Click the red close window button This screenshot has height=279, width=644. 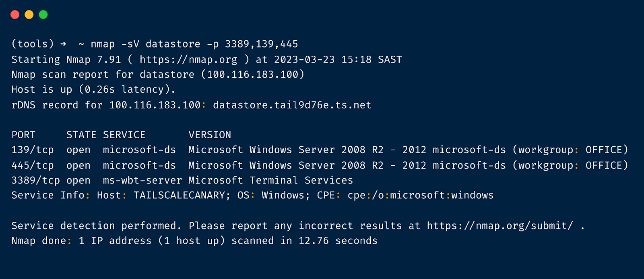tap(15, 15)
